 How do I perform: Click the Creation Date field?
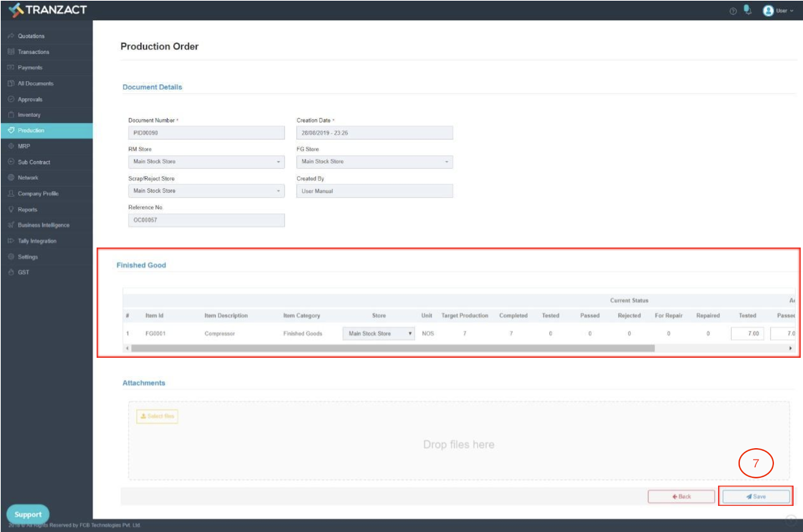(374, 133)
